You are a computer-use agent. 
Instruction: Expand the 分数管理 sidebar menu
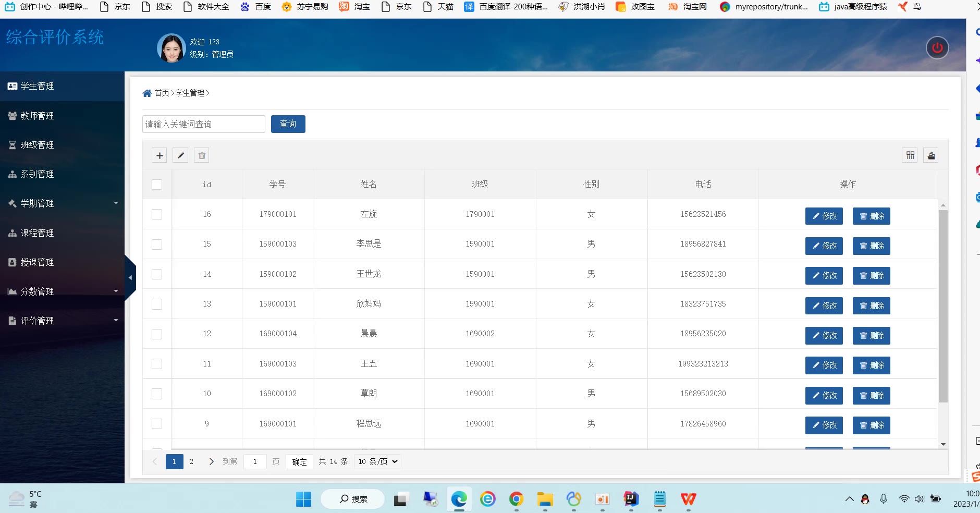(63, 291)
